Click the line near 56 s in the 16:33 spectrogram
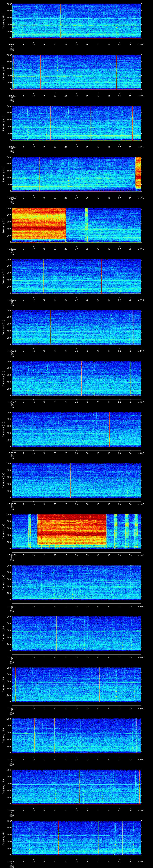The height and width of the screenshot is (868, 153). pos(133,123)
